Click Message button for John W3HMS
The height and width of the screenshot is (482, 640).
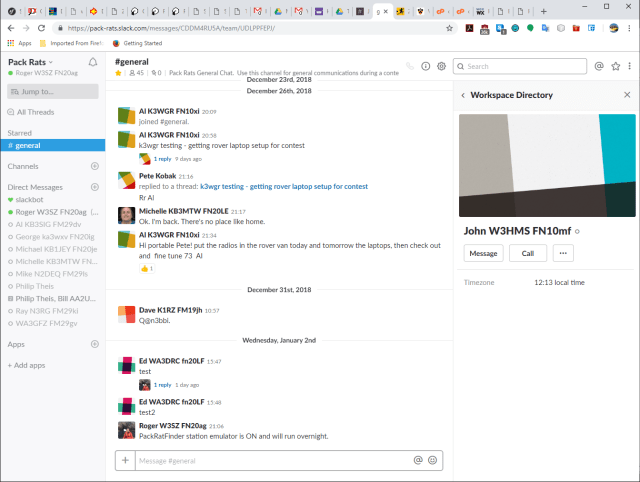click(x=483, y=253)
